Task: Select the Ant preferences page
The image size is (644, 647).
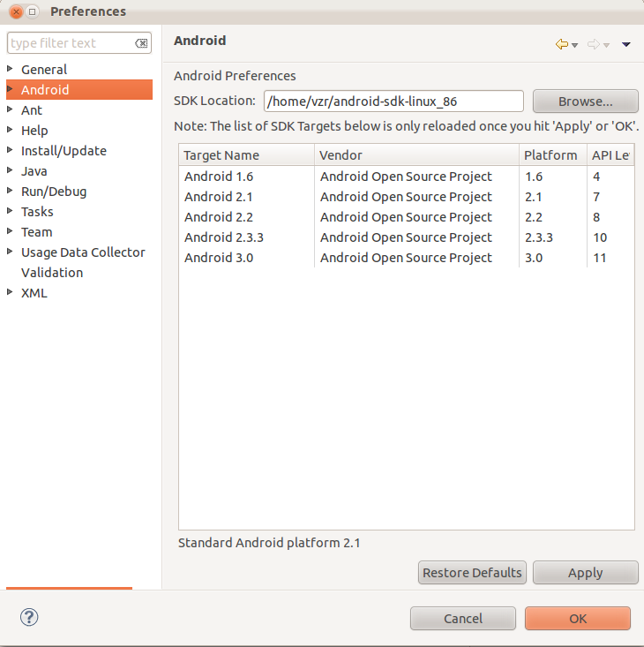Action: tap(32, 110)
